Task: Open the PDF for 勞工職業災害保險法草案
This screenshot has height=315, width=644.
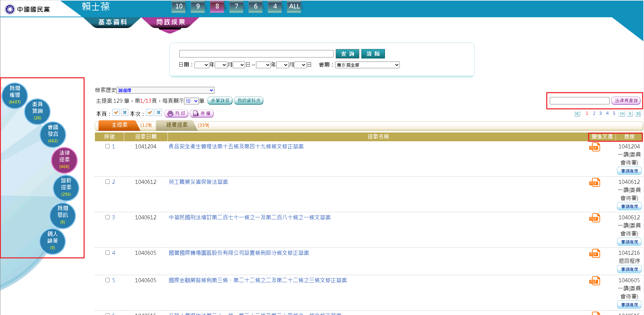Action: pyautogui.click(x=594, y=183)
